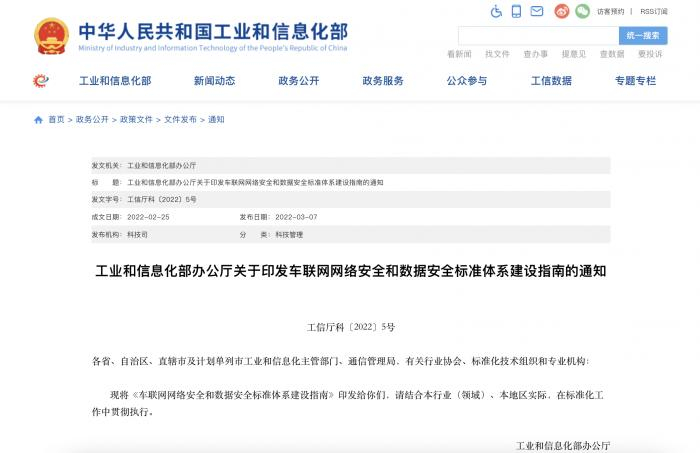Click the paragraph beginning 现将《车联网网络安全

click(x=348, y=403)
